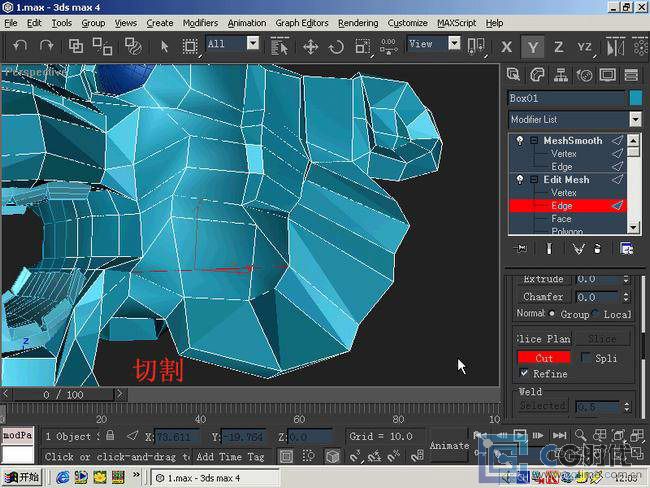This screenshot has width=650, height=488.
Task: Toggle the MeshSmooth modifier lightbulb
Action: click(x=519, y=141)
